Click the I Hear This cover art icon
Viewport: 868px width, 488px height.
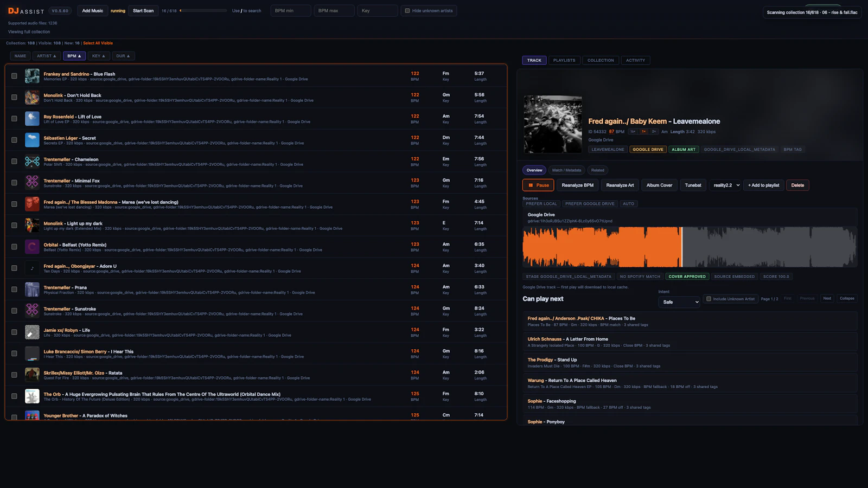(32, 354)
